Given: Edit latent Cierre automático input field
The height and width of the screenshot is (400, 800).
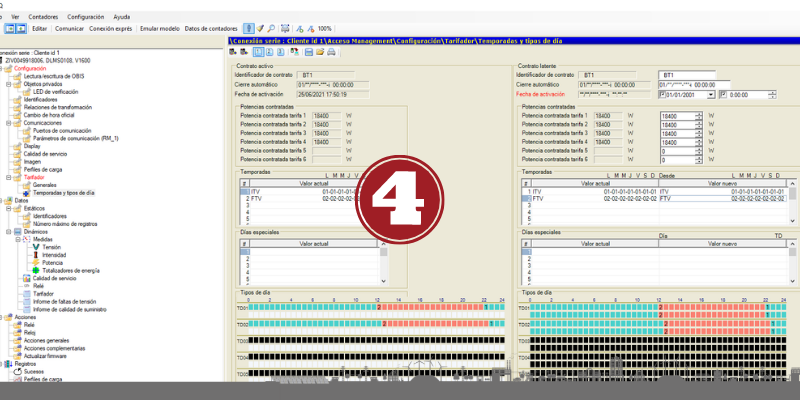Looking at the screenshot, I should 694,85.
